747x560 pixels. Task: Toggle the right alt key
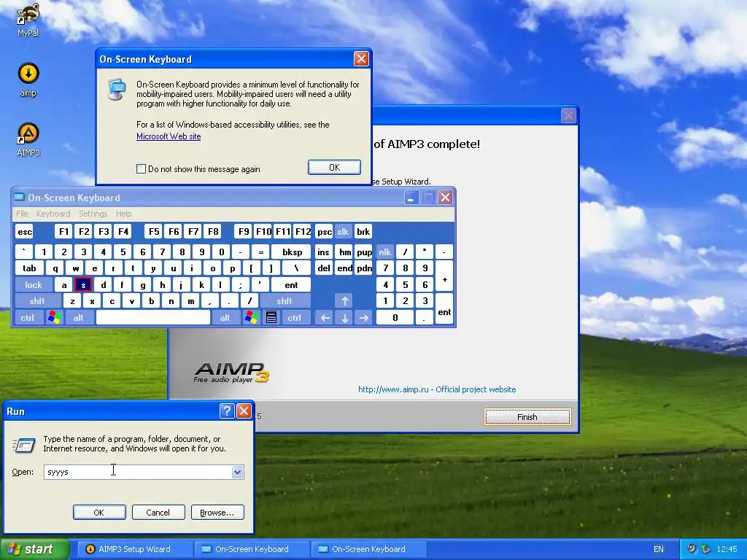click(x=225, y=318)
